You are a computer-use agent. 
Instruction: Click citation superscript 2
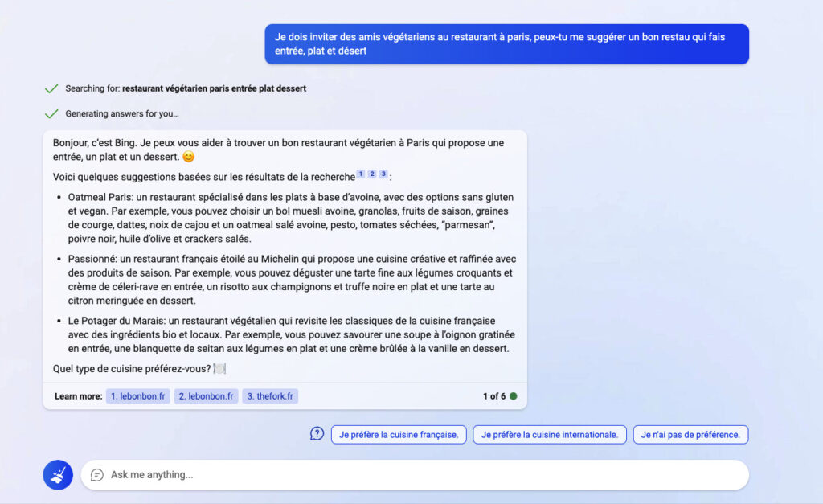pyautogui.click(x=372, y=174)
